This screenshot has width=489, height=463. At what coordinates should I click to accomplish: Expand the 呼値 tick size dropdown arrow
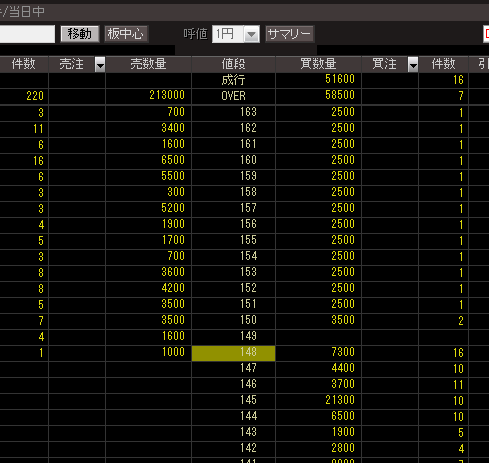pos(252,34)
